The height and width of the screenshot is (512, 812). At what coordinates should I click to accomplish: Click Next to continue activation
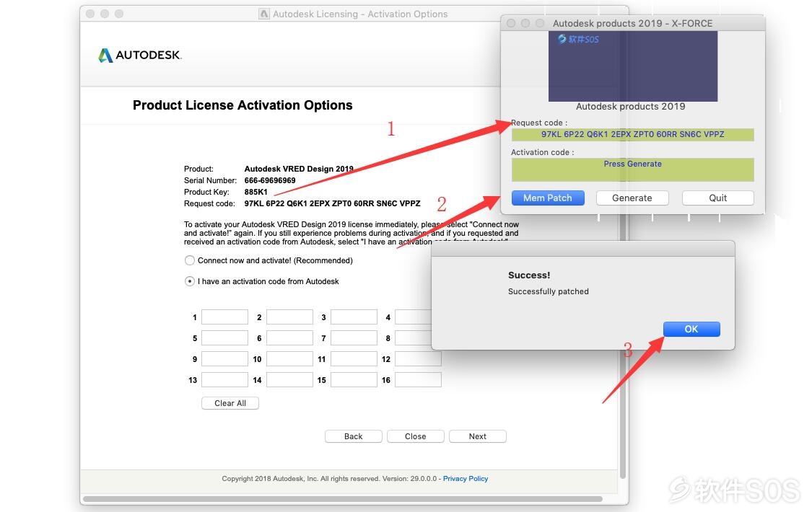coord(478,436)
